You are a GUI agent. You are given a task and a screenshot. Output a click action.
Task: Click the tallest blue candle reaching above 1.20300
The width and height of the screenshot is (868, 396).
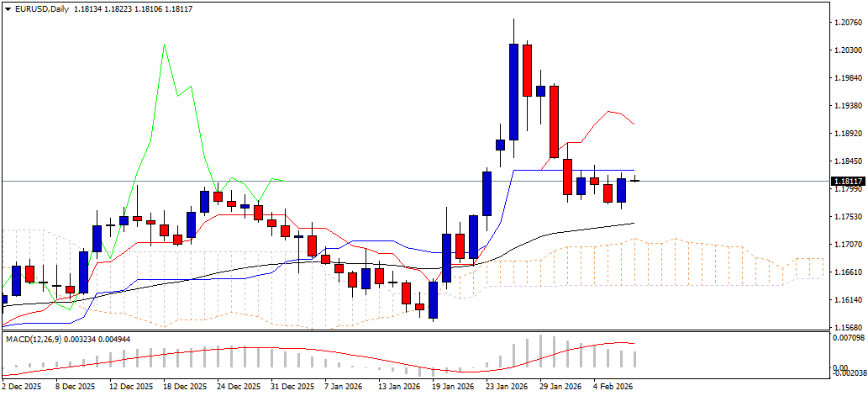513,92
